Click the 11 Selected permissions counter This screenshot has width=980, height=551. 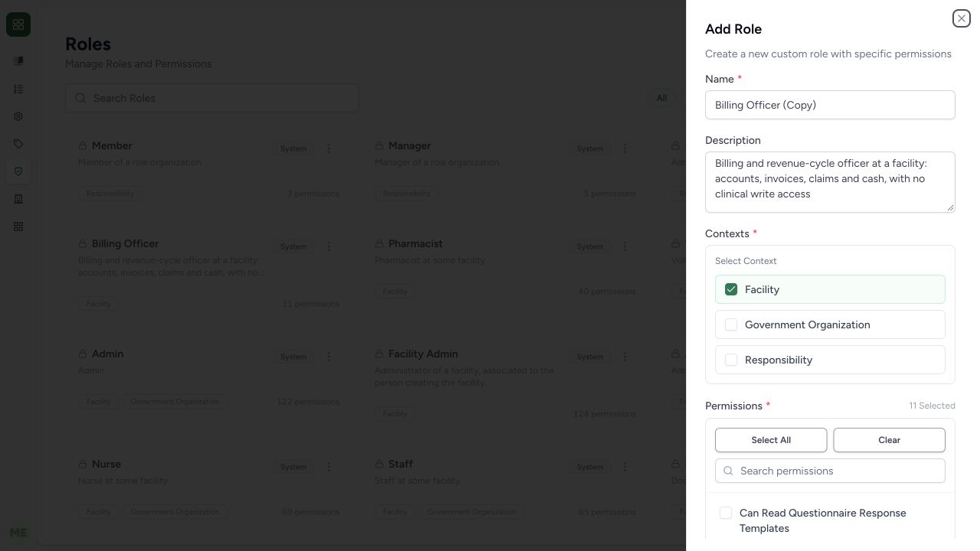932,406
